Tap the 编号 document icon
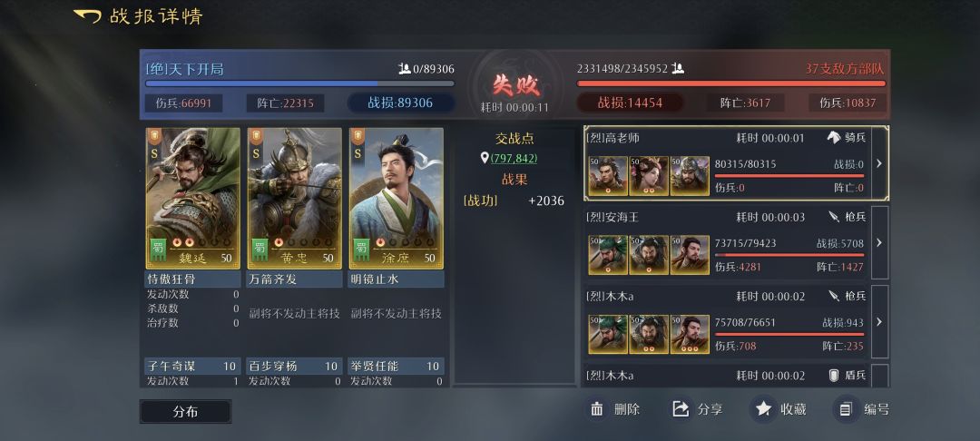 (846, 410)
